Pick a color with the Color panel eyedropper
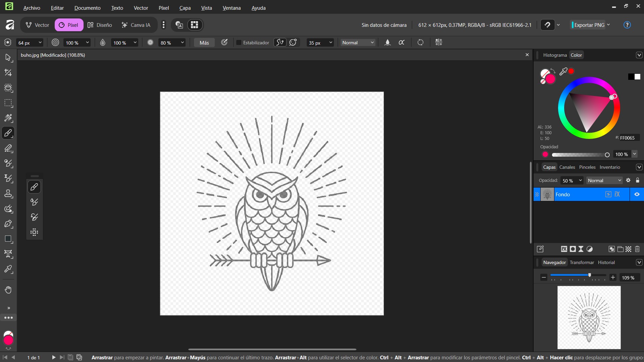644x362 pixels. 563,71
